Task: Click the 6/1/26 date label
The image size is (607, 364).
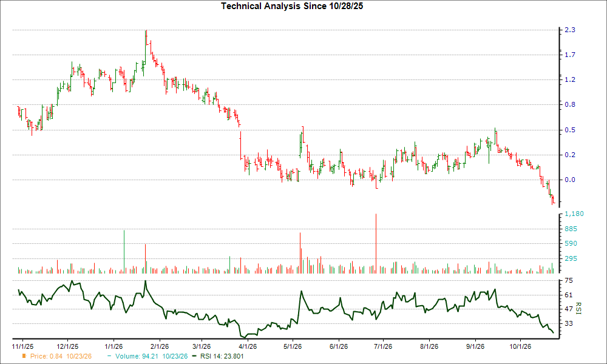Action: 338,346
